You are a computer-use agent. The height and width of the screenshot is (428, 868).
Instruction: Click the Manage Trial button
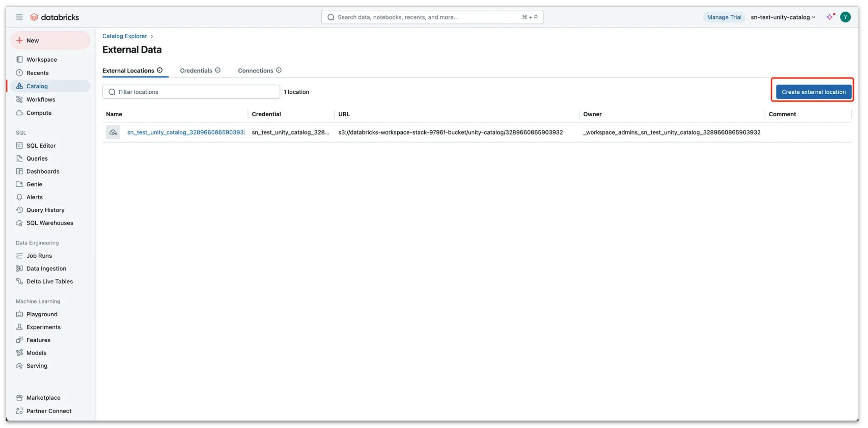[724, 17]
